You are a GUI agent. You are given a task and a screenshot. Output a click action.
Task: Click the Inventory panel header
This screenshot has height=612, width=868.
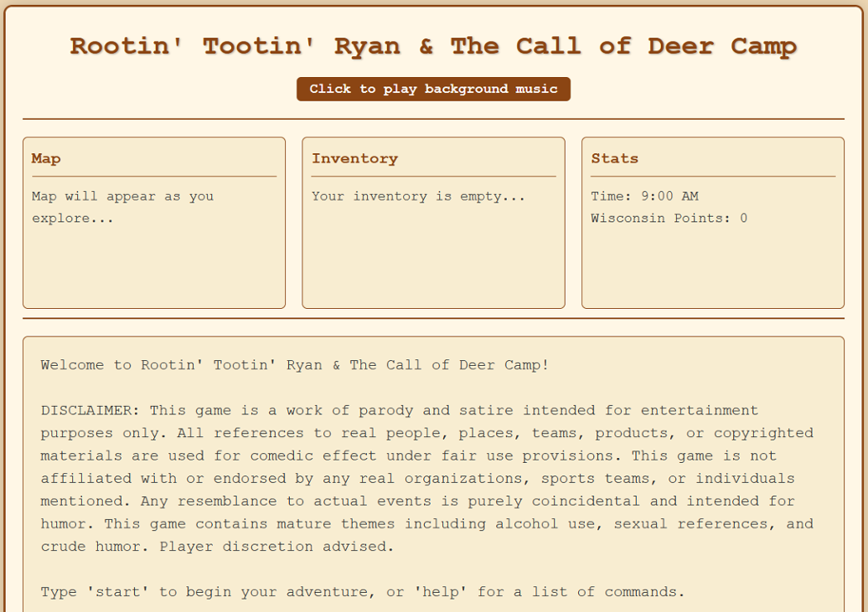point(354,158)
